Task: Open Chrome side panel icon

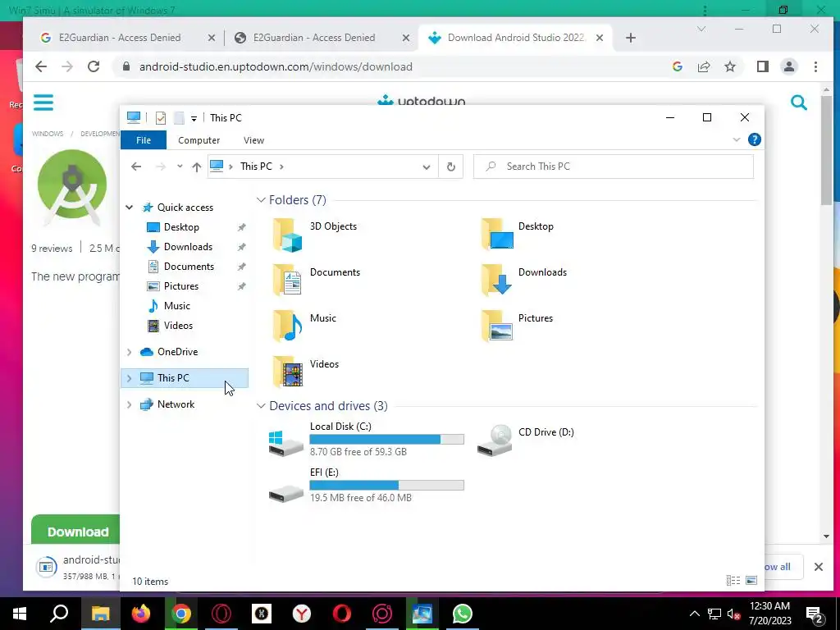Action: [762, 66]
